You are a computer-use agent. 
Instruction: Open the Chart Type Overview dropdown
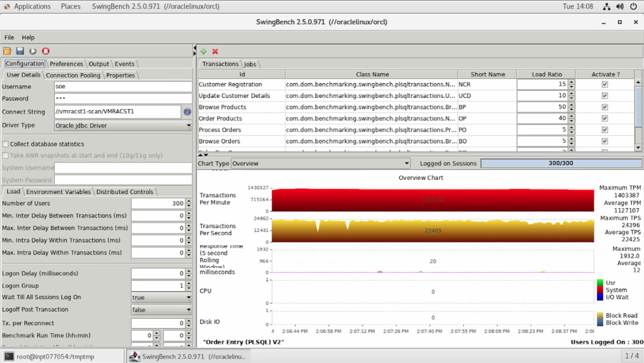point(320,164)
